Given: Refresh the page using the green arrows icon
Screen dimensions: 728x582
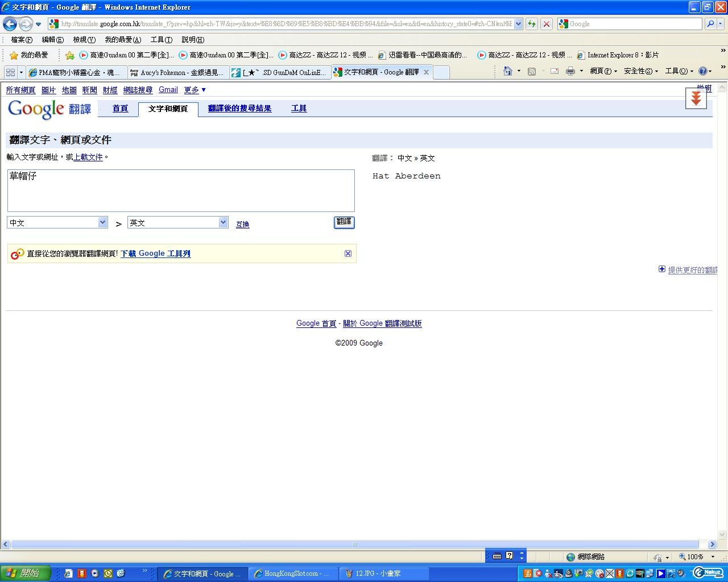Looking at the screenshot, I should point(532,24).
